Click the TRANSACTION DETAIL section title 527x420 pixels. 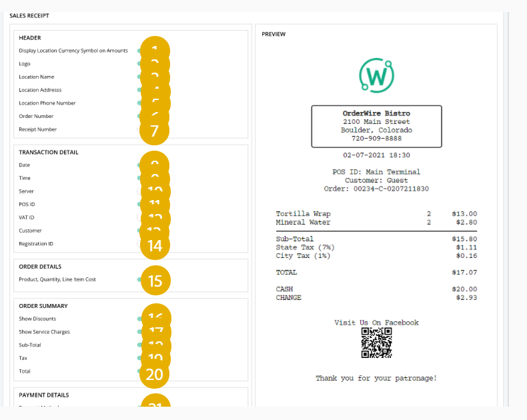tap(49, 152)
